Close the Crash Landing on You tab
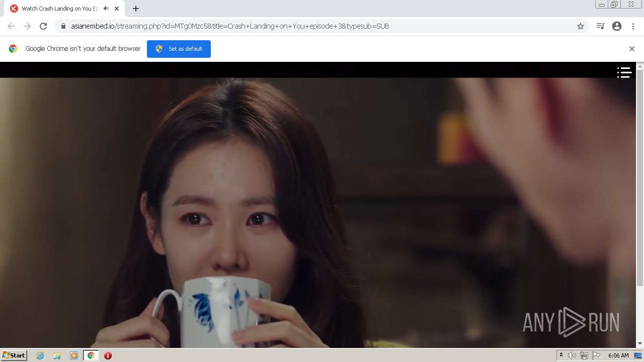Screen dimensions: 644x362 click(117, 9)
